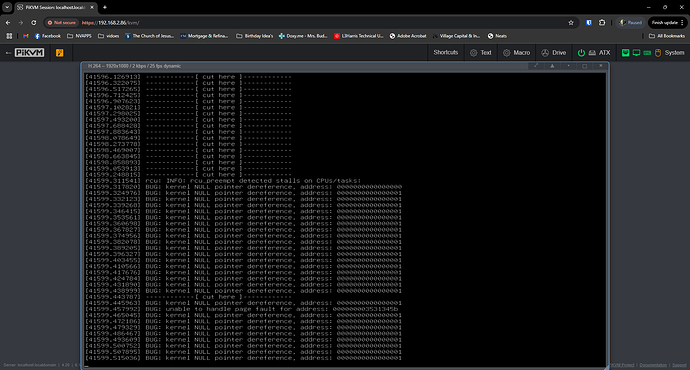
Task: Click the stream window resize-to-fit icon
Action: pyautogui.click(x=536, y=66)
